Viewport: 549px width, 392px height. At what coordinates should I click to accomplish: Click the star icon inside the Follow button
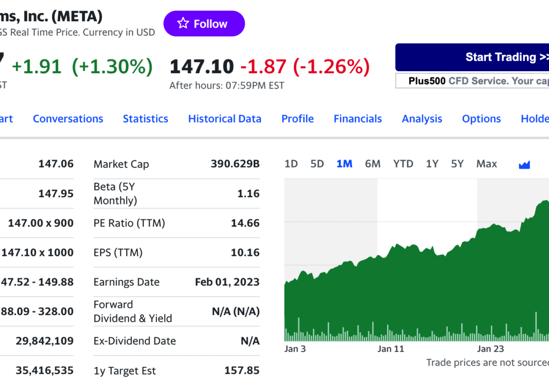tap(183, 23)
